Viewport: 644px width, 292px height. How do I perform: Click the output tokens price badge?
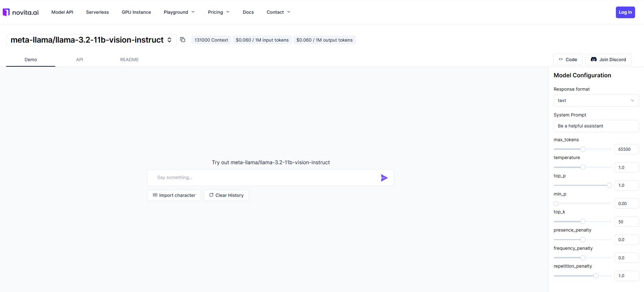pos(324,40)
